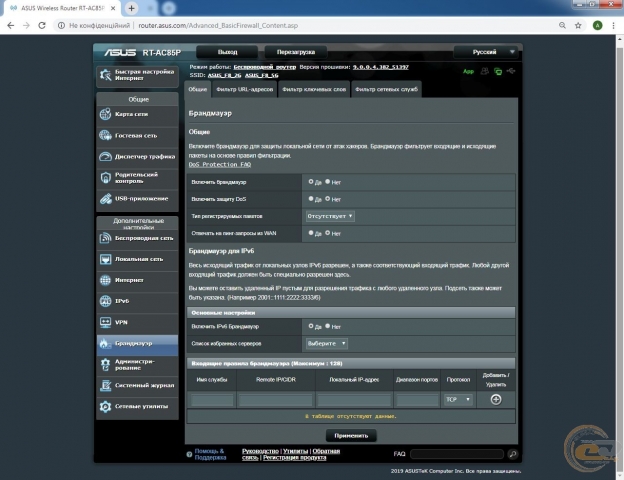This screenshot has height=480, width=624.
Task: Open Брандмауэр firewall flame icon
Action: click(x=105, y=343)
